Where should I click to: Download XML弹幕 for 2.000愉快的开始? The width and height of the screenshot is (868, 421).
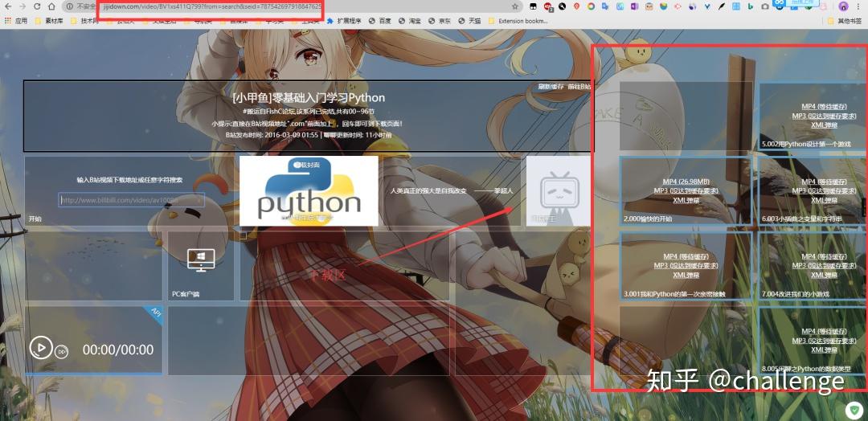[686, 200]
